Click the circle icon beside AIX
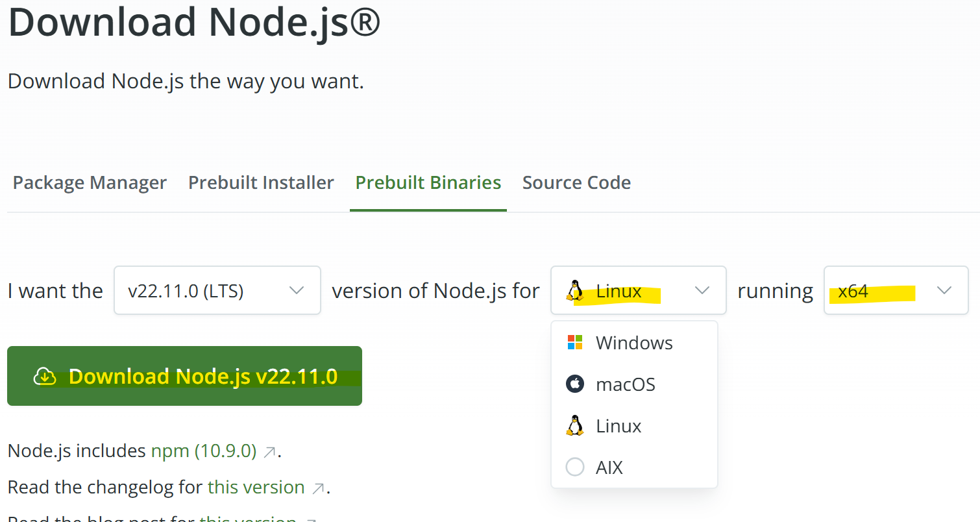Image resolution: width=980 pixels, height=522 pixels. click(575, 467)
